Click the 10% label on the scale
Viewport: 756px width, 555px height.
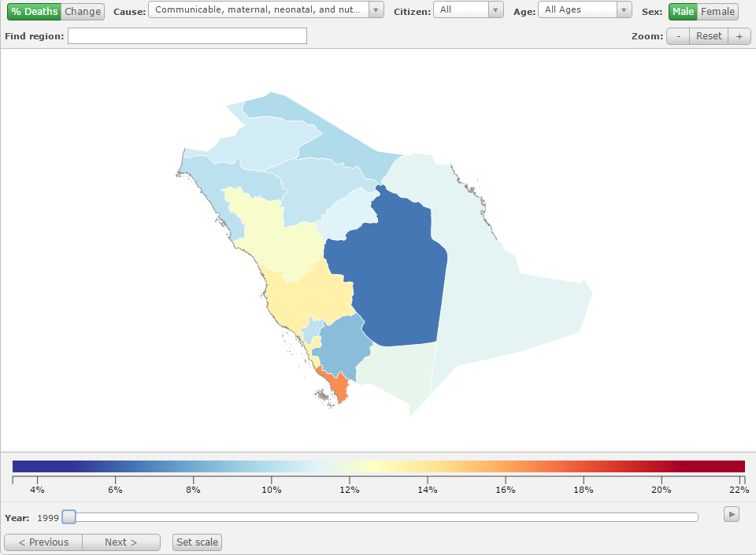point(272,490)
